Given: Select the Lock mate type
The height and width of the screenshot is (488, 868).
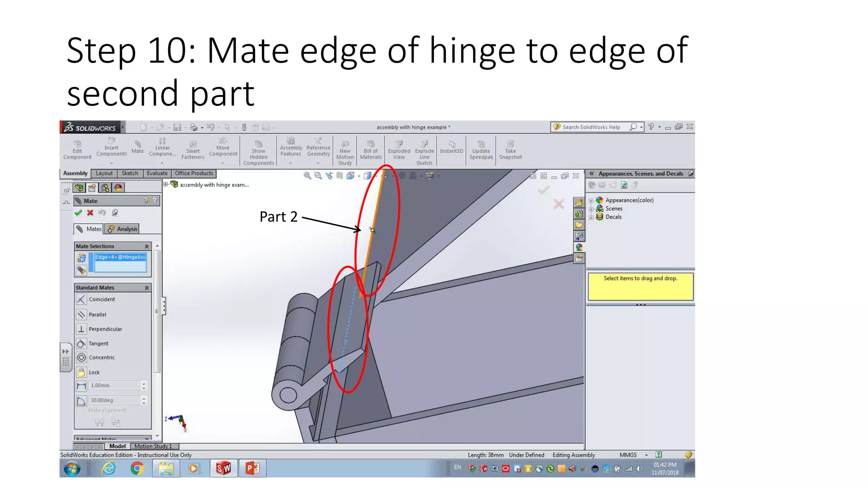Looking at the screenshot, I should (88, 372).
